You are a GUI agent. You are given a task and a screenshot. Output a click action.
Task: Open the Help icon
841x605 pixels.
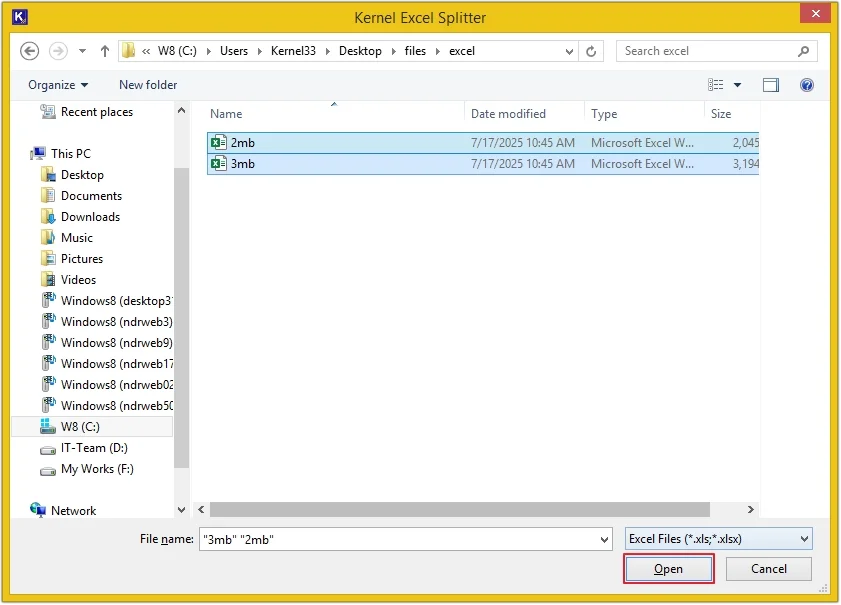pyautogui.click(x=807, y=85)
